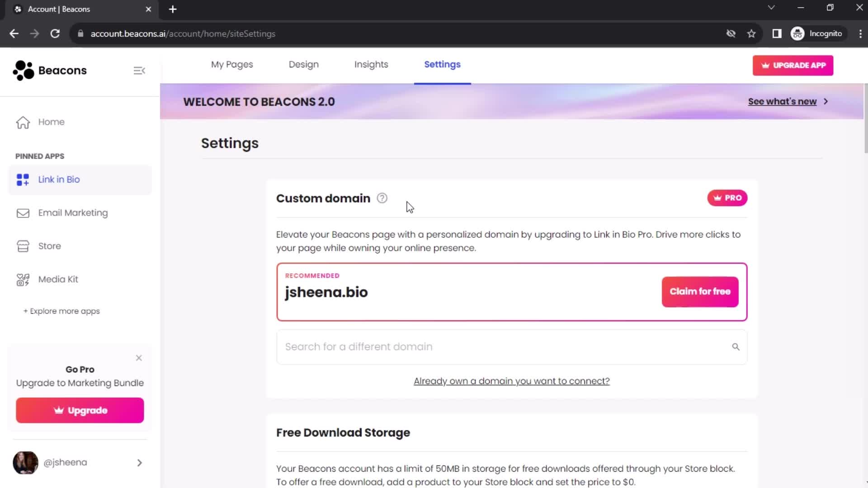Click the page vertical scrollbar
Screen dimensions: 868x488
[x=866, y=118]
